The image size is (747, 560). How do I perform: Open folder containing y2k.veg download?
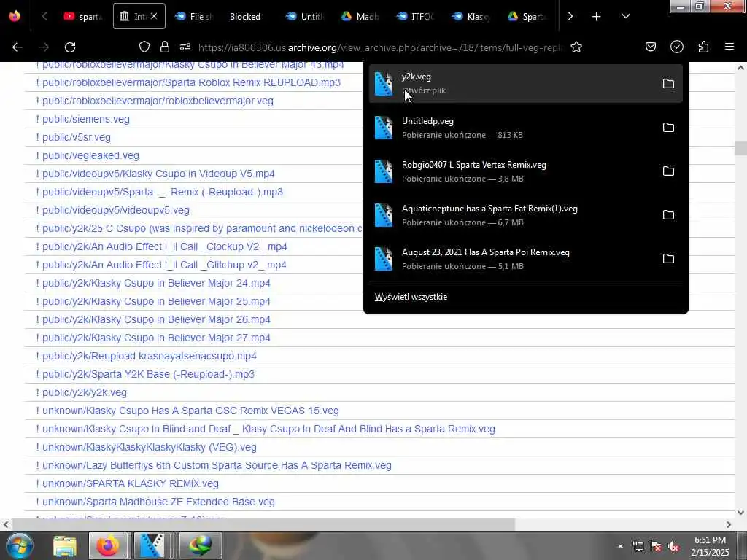[x=668, y=84]
